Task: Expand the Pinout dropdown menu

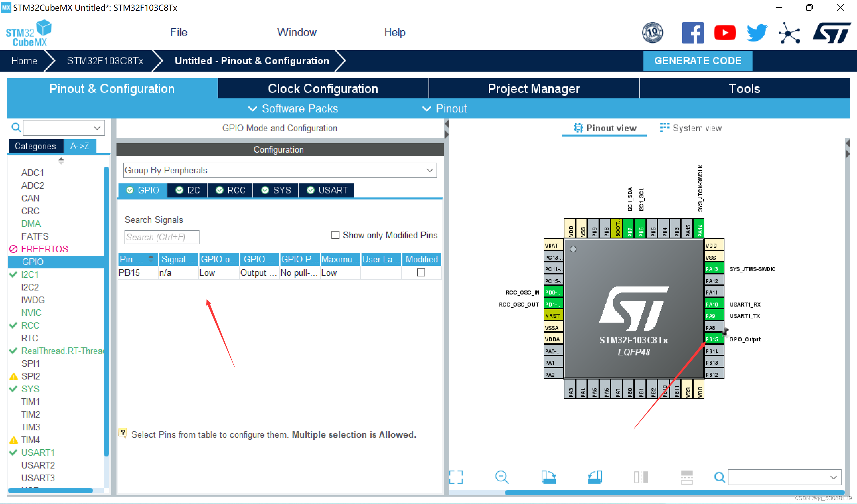Action: click(445, 108)
